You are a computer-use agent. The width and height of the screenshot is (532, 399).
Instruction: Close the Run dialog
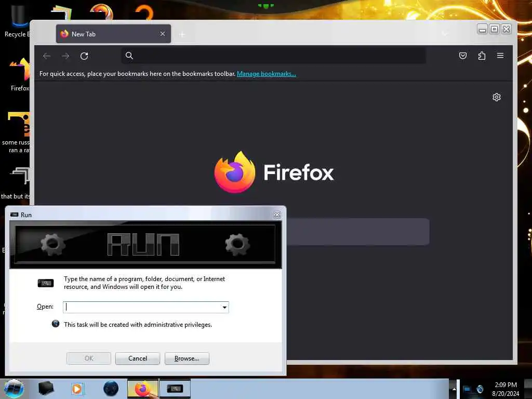tap(277, 215)
